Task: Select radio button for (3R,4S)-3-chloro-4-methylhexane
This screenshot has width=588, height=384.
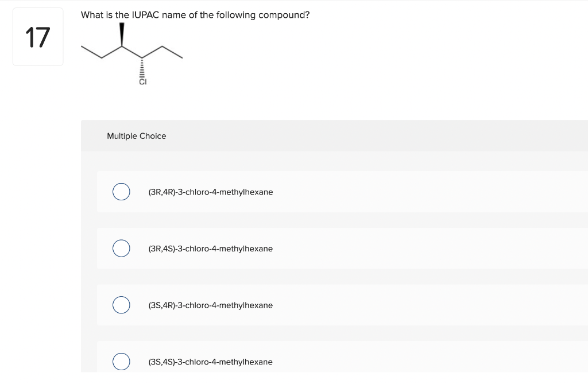Action: [121, 249]
